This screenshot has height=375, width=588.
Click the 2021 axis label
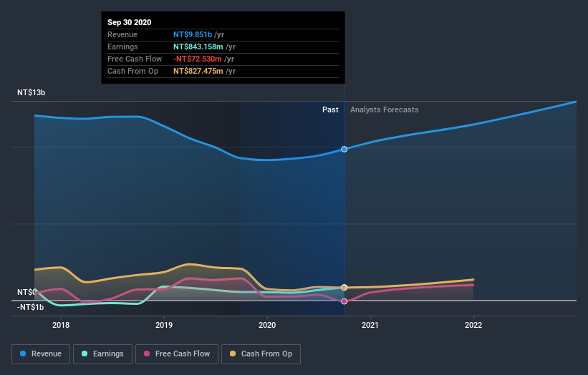click(x=370, y=325)
